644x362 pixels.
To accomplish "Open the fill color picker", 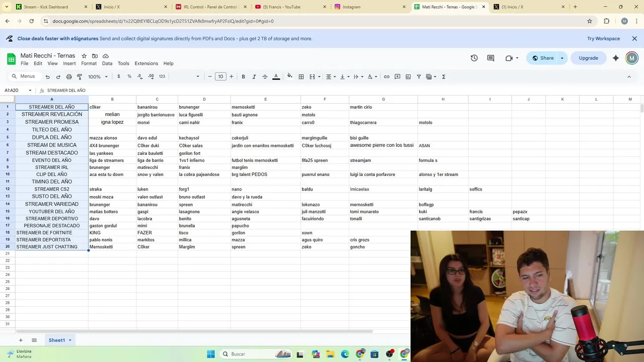I will 289,76.
